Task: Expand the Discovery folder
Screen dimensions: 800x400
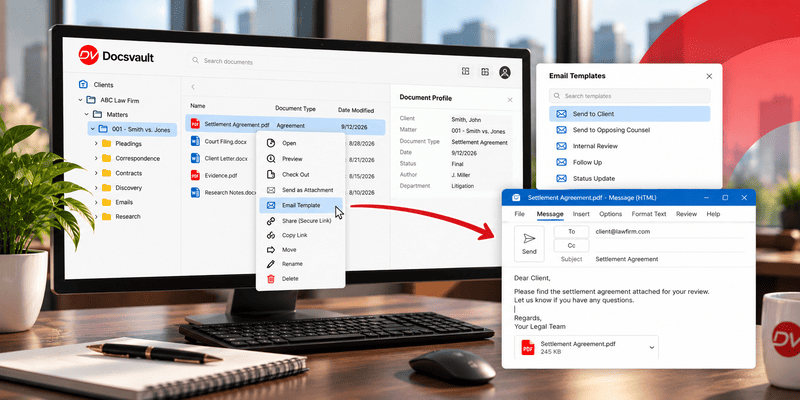Action: tap(96, 188)
